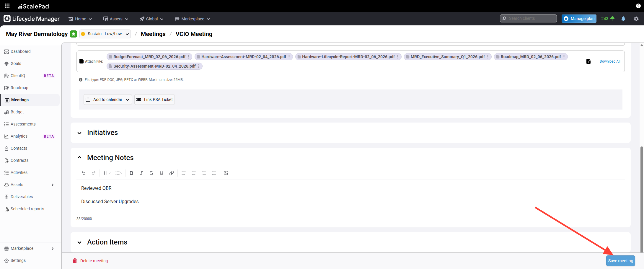This screenshot has height=269, width=644.
Task: Open the ScalePad app launcher grid
Action: click(7, 6)
